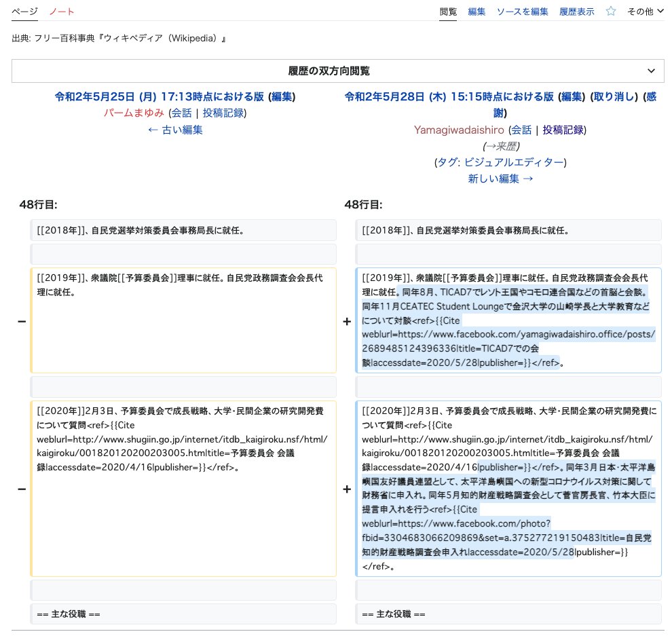The height and width of the screenshot is (636, 672).
Task: Click the right [[2019年]] added paragraph
Action: (508, 320)
